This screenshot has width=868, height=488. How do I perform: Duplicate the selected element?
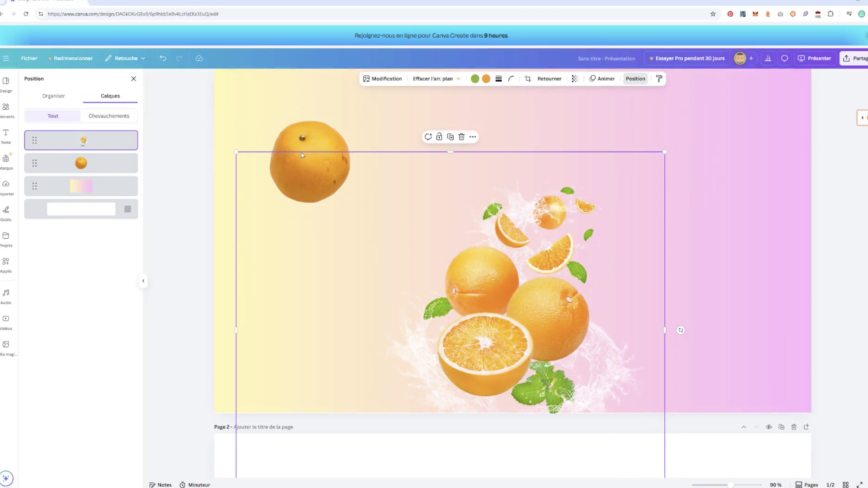pos(450,137)
